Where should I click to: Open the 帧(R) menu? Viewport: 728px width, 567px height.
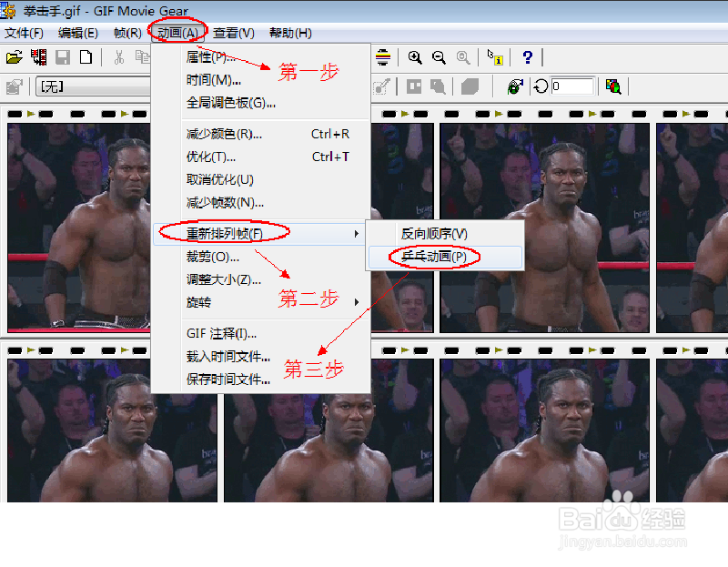127,33
